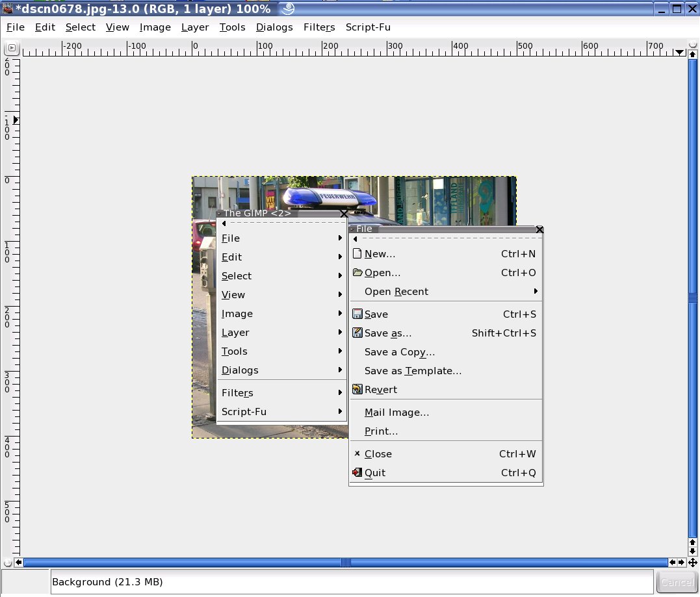Close the detached File menu window
The width and height of the screenshot is (700, 597).
click(539, 229)
